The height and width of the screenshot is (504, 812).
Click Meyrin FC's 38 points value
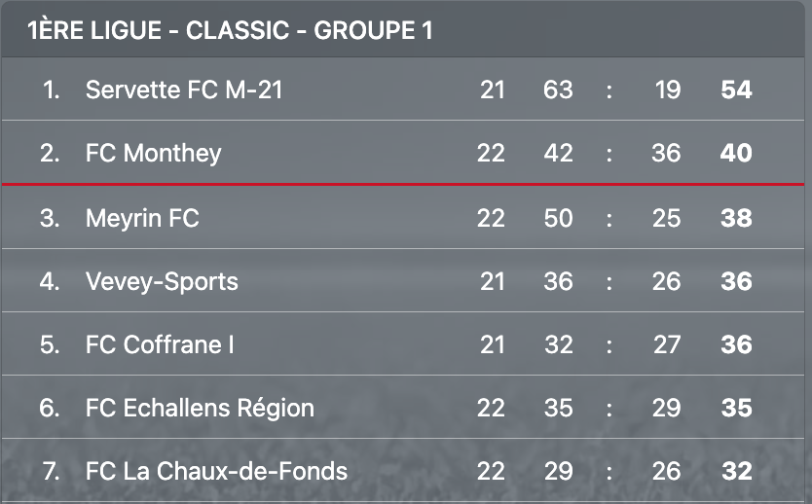[736, 218]
